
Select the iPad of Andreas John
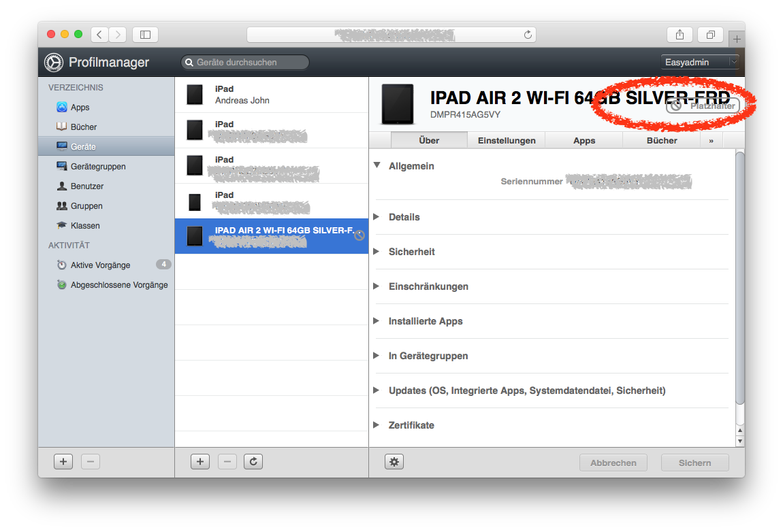[x=272, y=95]
